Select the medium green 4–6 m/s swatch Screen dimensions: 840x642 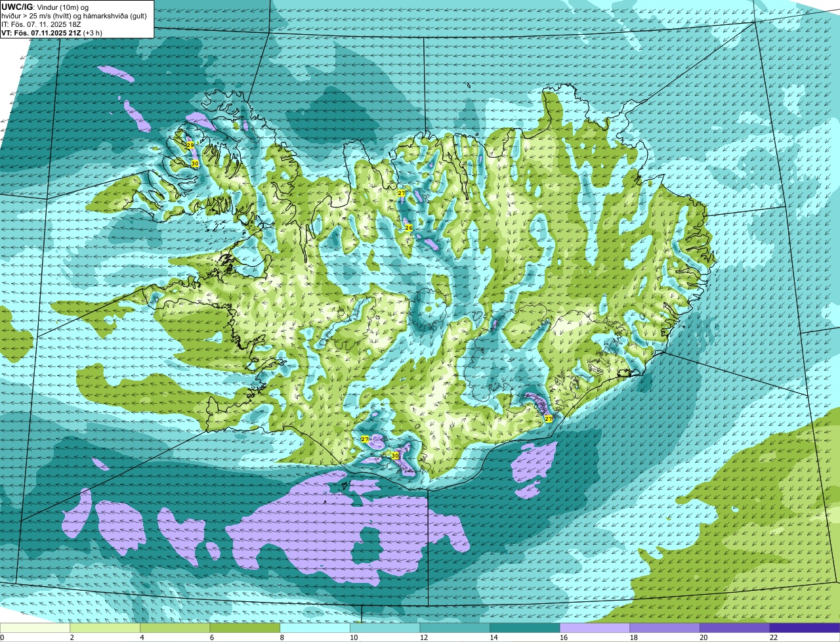tap(175, 628)
